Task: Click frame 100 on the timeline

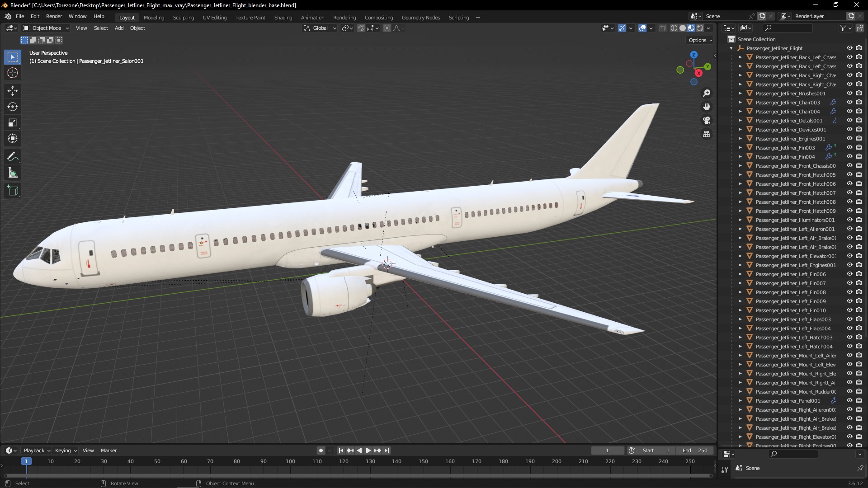Action: pos(290,462)
